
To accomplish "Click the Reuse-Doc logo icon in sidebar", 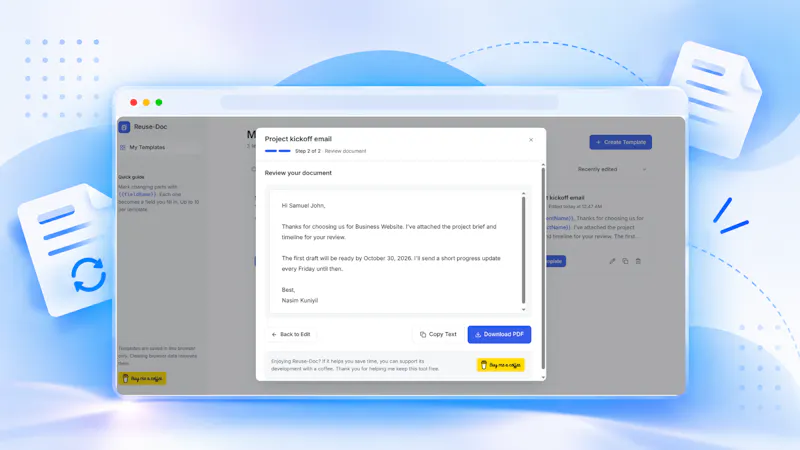I will 124,127.
